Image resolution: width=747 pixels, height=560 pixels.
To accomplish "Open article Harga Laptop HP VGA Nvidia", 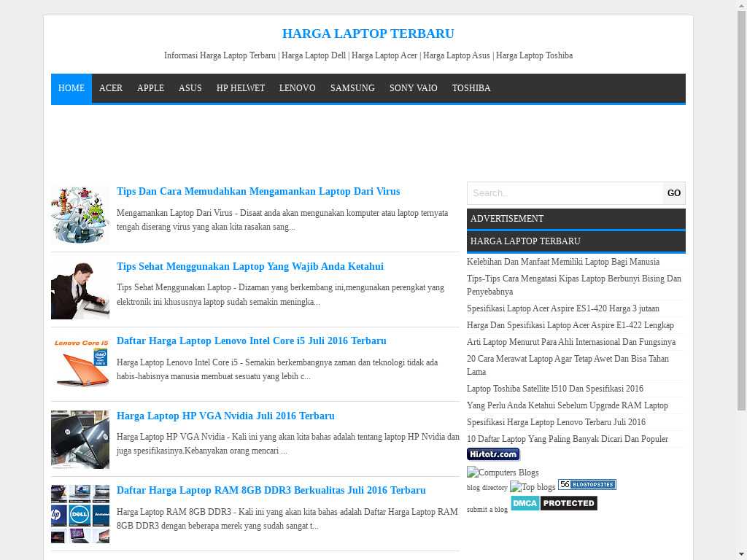I will tap(225, 416).
